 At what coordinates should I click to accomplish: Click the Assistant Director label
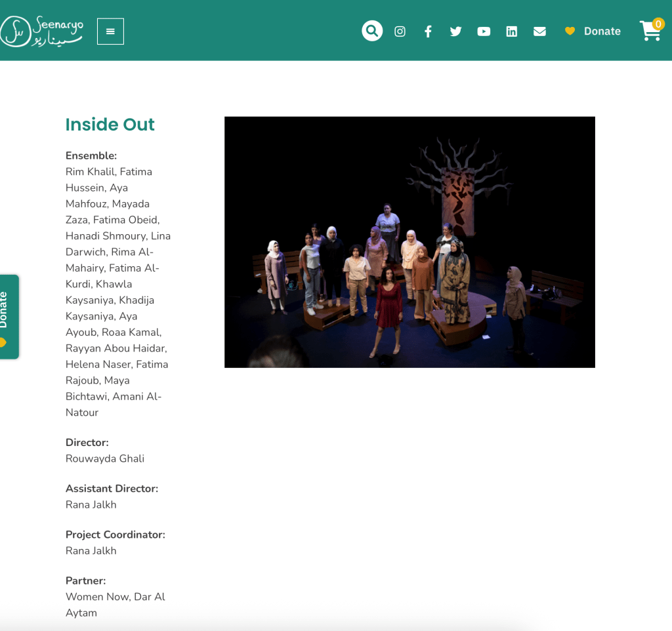112,489
